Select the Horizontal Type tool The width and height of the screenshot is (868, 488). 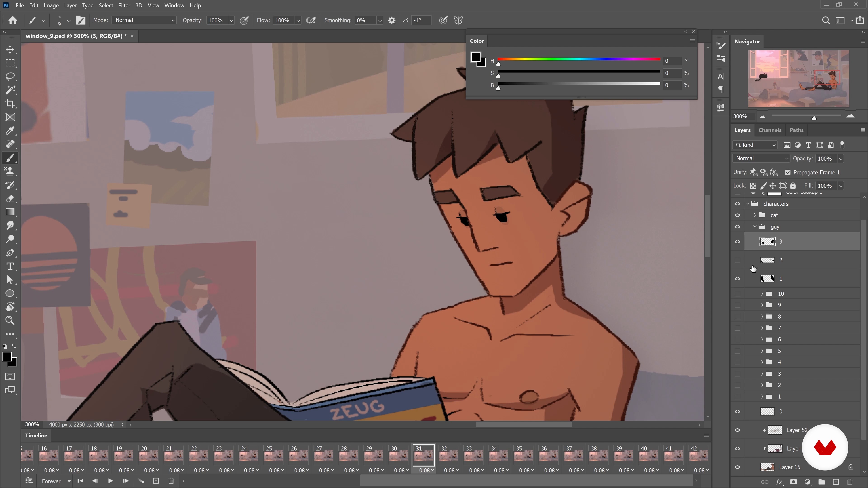coord(10,266)
